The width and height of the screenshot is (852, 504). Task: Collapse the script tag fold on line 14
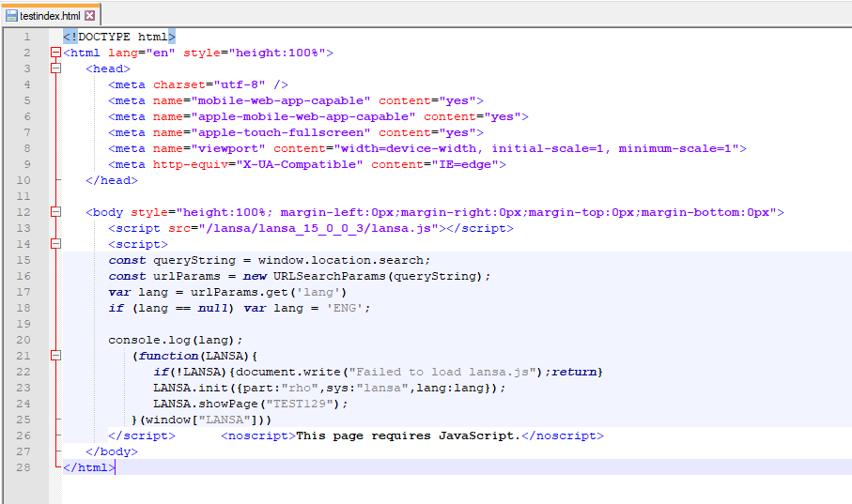point(55,244)
